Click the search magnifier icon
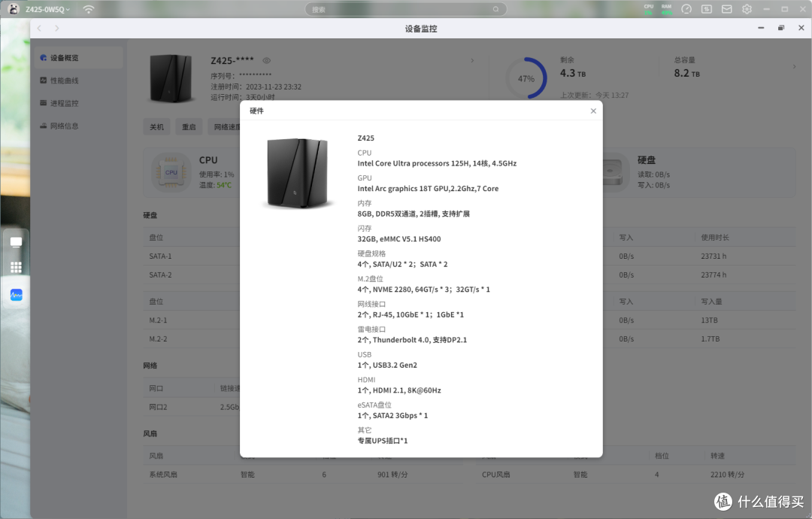 coord(495,9)
